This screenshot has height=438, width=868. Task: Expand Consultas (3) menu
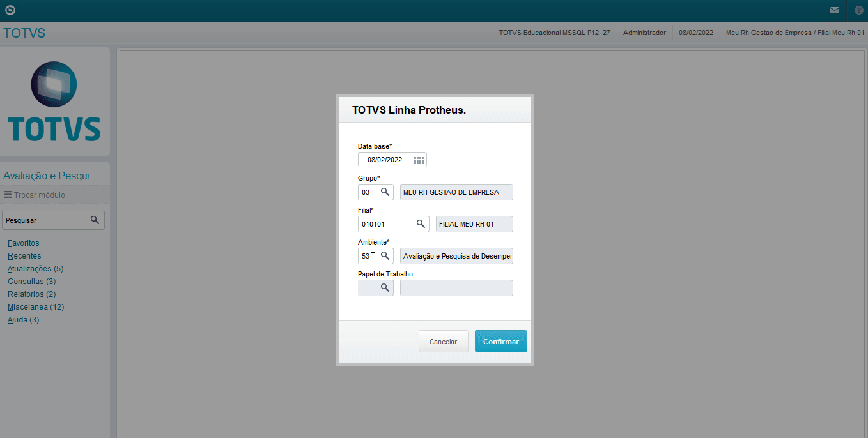point(32,282)
